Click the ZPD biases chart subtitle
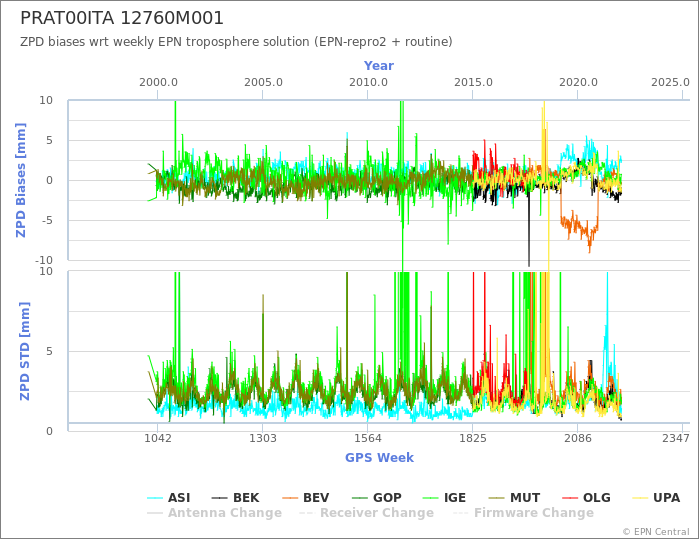Image resolution: width=700 pixels, height=540 pixels. tap(236, 42)
